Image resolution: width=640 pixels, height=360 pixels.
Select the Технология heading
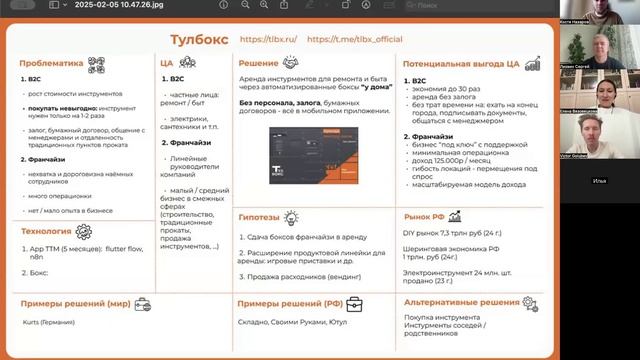[46, 231]
